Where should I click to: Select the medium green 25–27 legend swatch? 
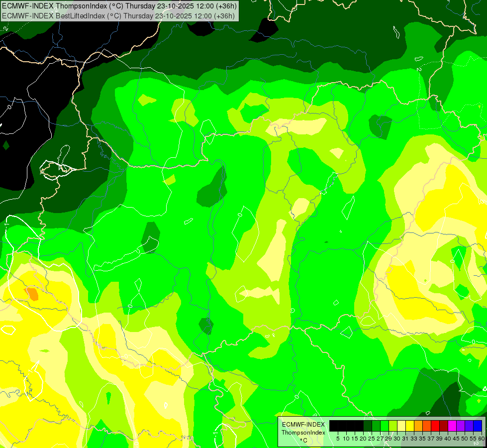[376, 426]
